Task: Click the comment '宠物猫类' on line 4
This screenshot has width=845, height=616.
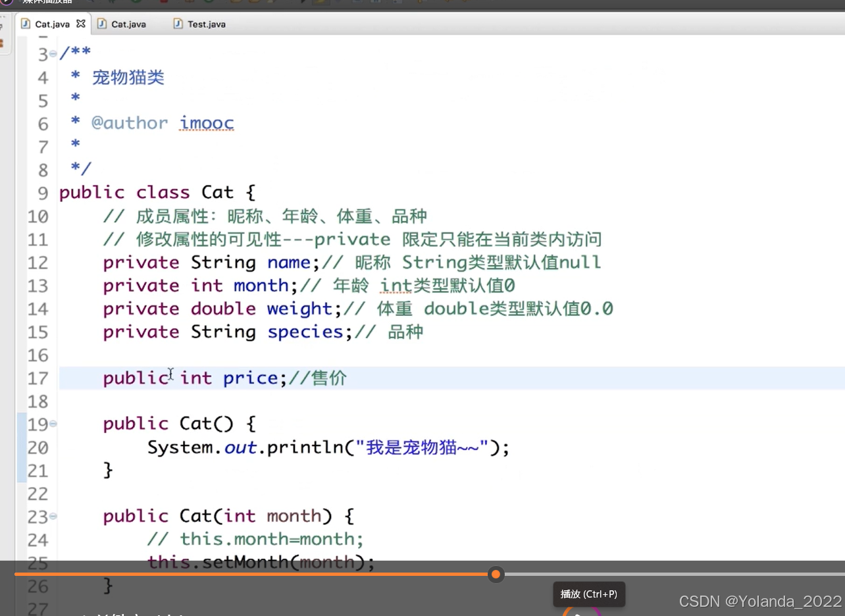Action: pos(128,78)
